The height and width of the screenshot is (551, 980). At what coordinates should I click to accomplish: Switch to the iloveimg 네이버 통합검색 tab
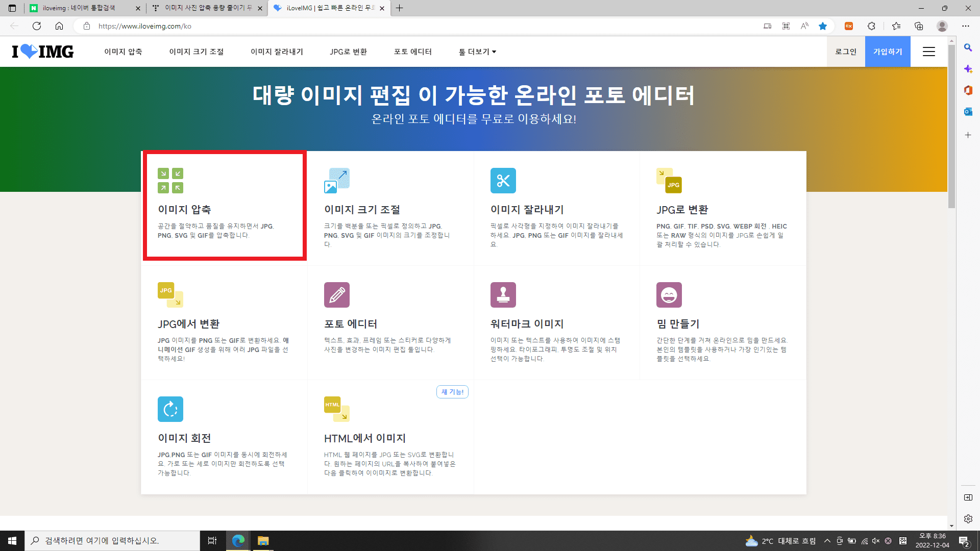pos(85,8)
